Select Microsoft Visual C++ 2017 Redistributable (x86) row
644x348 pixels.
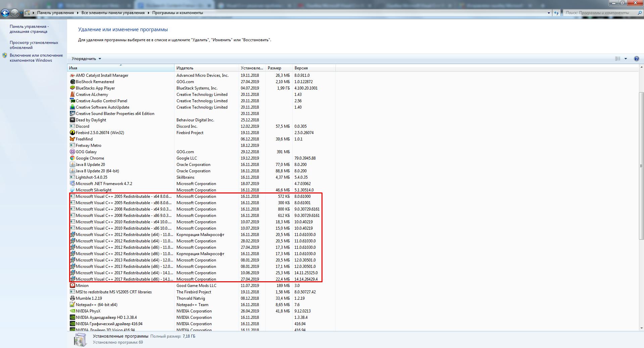tap(202, 279)
